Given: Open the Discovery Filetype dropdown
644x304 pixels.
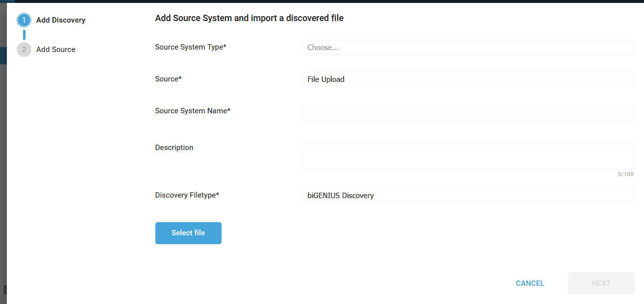Looking at the screenshot, I should [468, 196].
